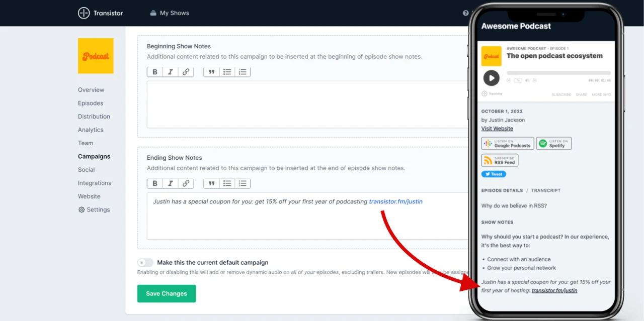This screenshot has height=321, width=644.
Task: Open the yellow Podcast artwork in the sidebar
Action: [96, 56]
